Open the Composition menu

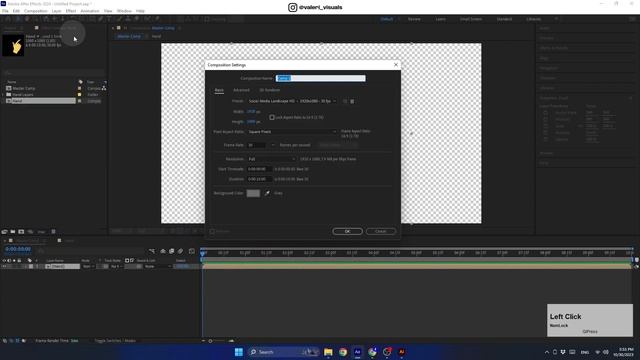tap(36, 11)
